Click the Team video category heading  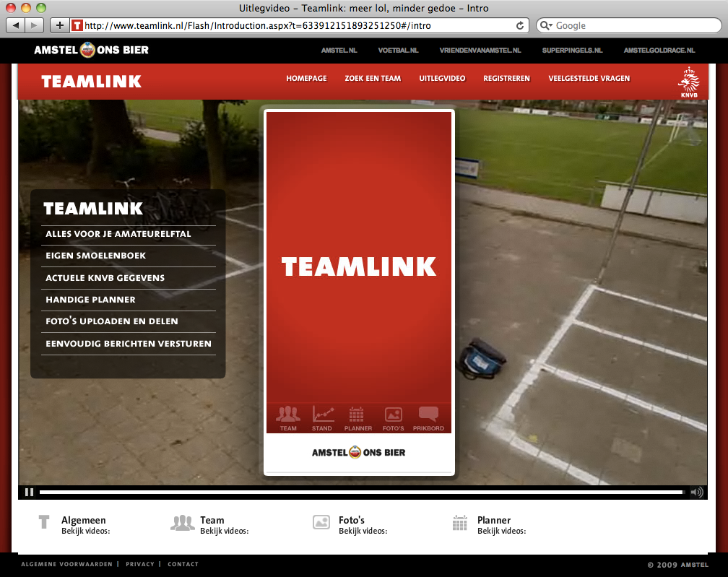[212, 520]
